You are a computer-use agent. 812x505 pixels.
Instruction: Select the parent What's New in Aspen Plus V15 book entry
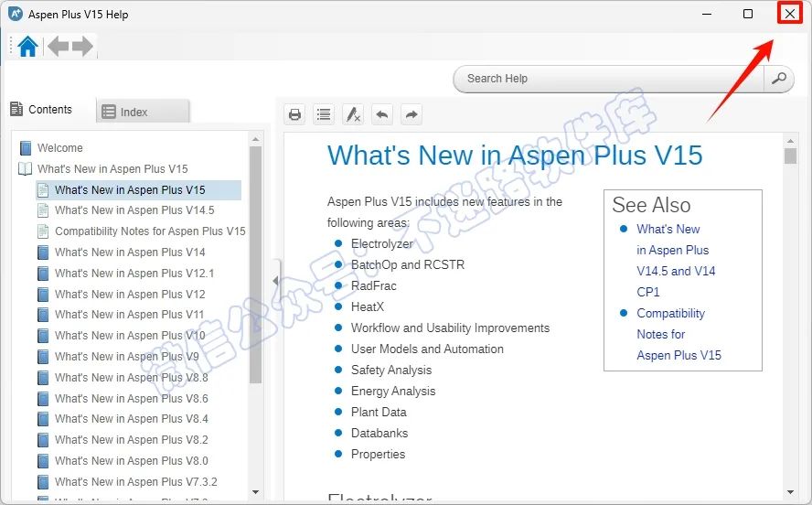[x=112, y=169]
